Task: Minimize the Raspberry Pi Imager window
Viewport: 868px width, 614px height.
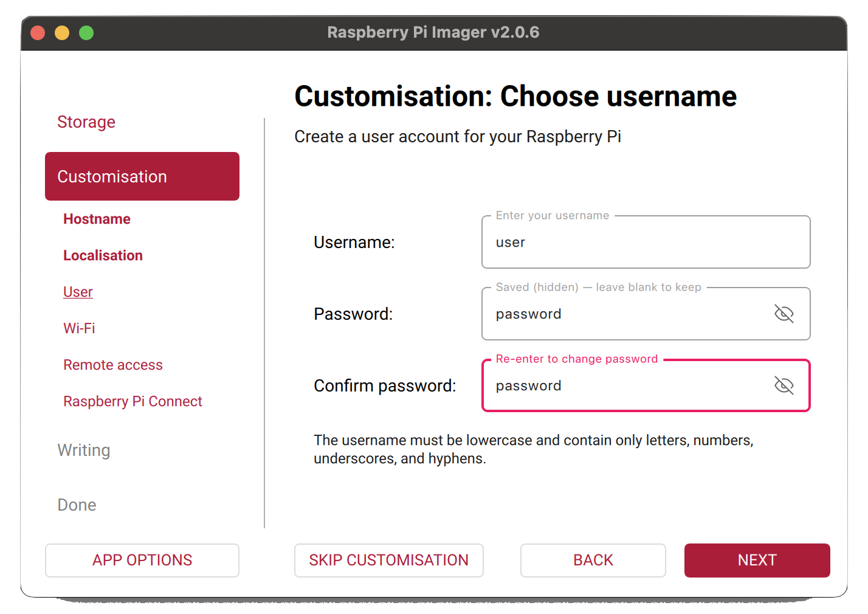Action: (62, 33)
